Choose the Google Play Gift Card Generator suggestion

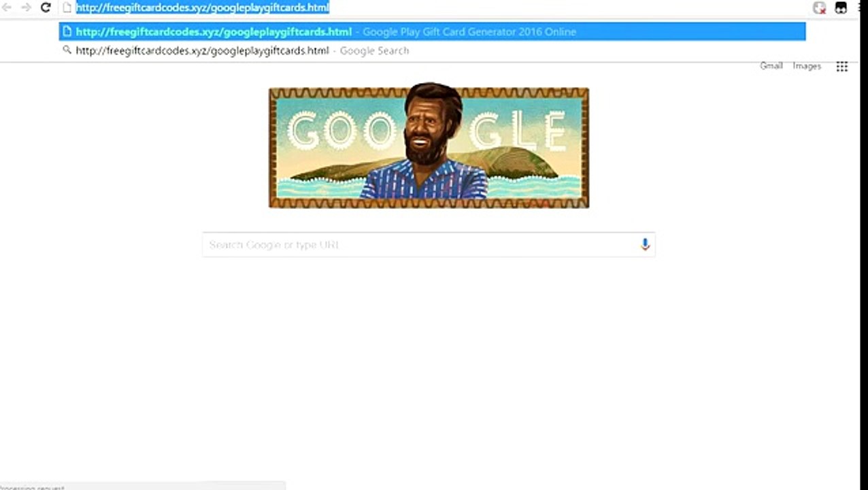pyautogui.click(x=432, y=31)
